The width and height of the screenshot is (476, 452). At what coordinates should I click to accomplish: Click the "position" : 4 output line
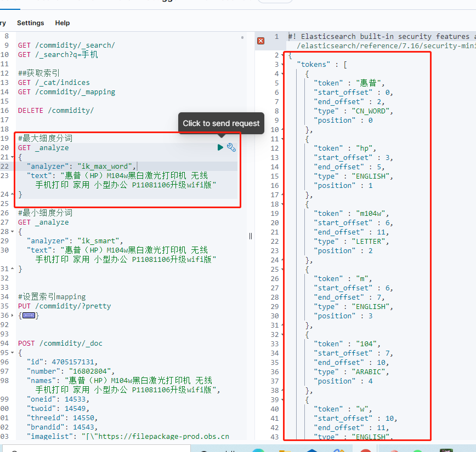click(x=343, y=381)
